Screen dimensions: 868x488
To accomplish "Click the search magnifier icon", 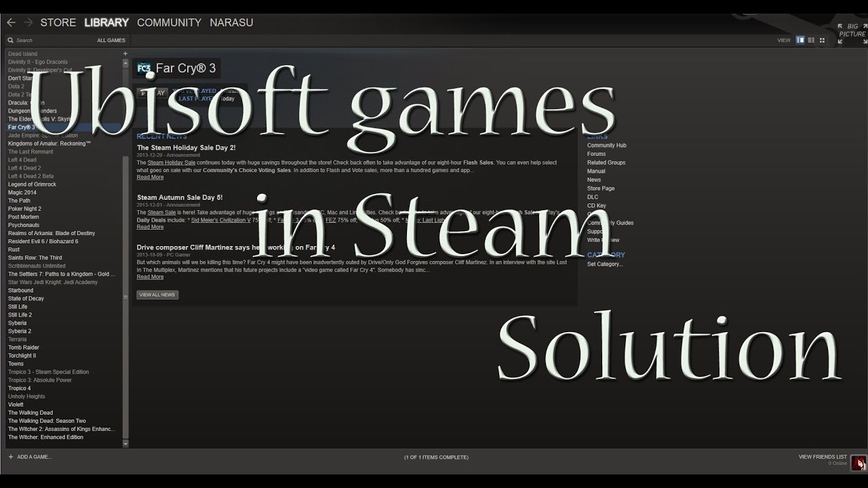I will (11, 41).
